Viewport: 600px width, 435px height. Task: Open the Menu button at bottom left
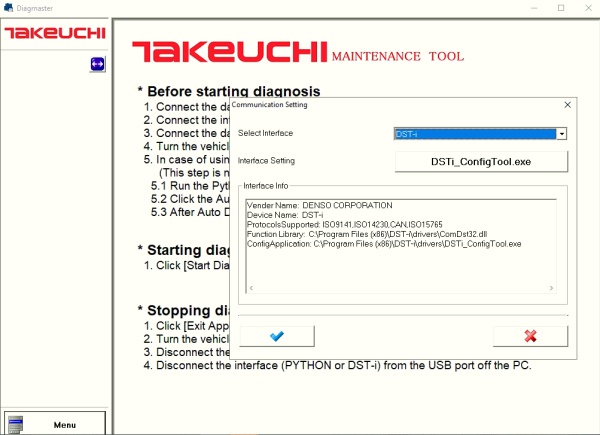55,424
